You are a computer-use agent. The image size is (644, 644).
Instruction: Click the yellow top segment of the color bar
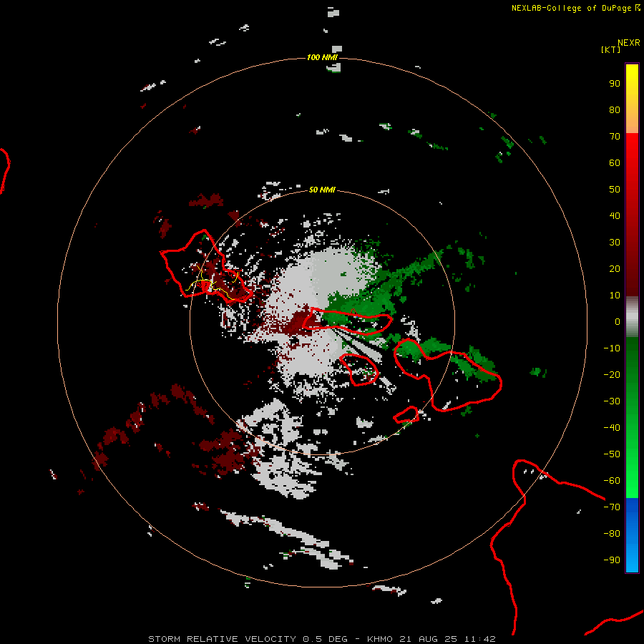[x=632, y=99]
